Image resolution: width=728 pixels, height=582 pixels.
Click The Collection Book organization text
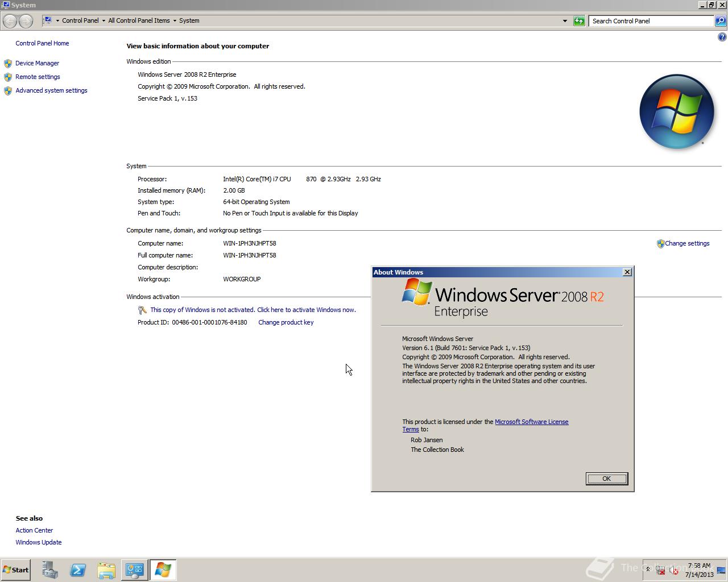437,450
